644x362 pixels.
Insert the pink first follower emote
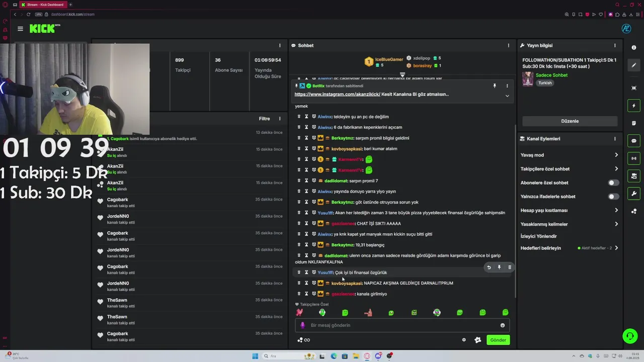299,312
